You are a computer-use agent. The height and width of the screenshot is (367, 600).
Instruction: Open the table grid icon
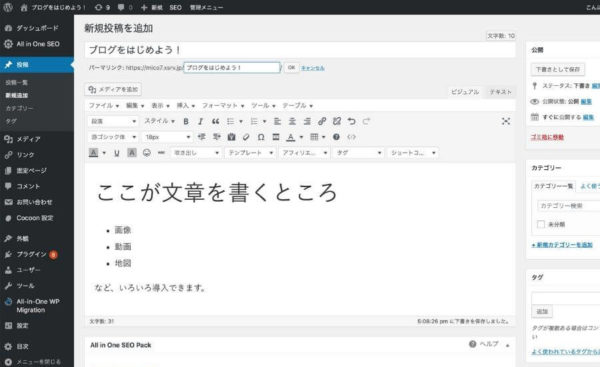coord(314,137)
